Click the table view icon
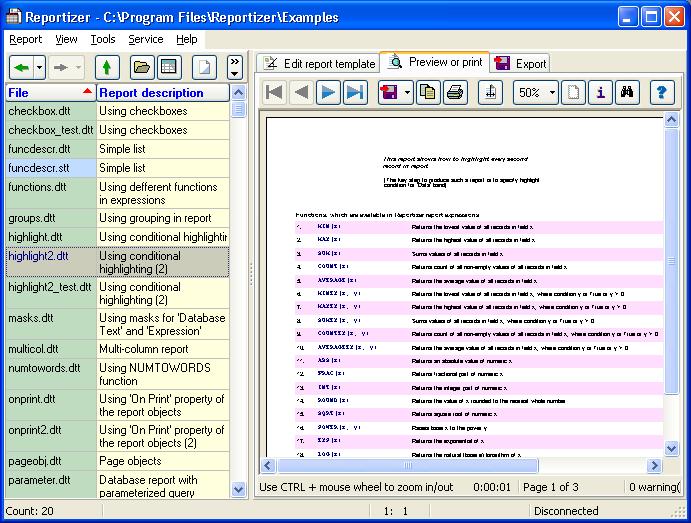 click(x=169, y=67)
